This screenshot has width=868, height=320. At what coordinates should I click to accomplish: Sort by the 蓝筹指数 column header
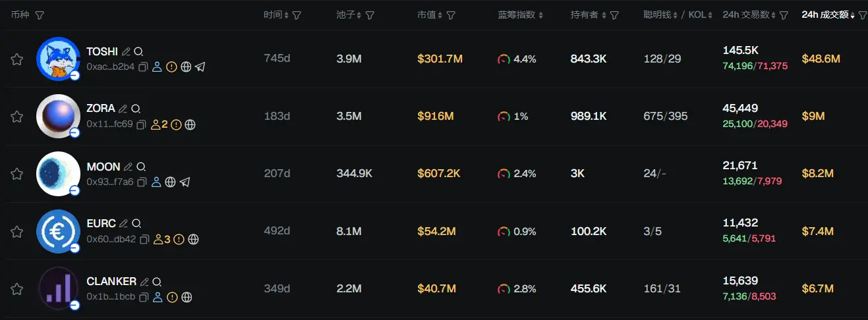point(521,15)
